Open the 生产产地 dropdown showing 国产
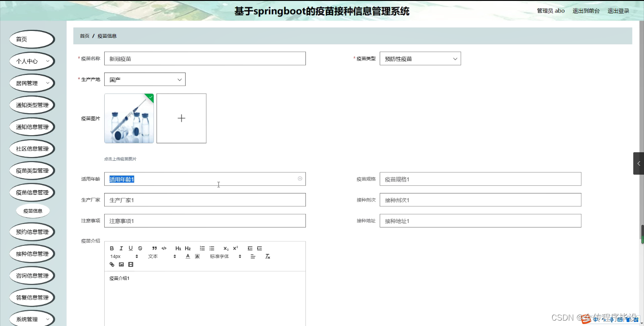This screenshot has width=644, height=326. [x=144, y=79]
